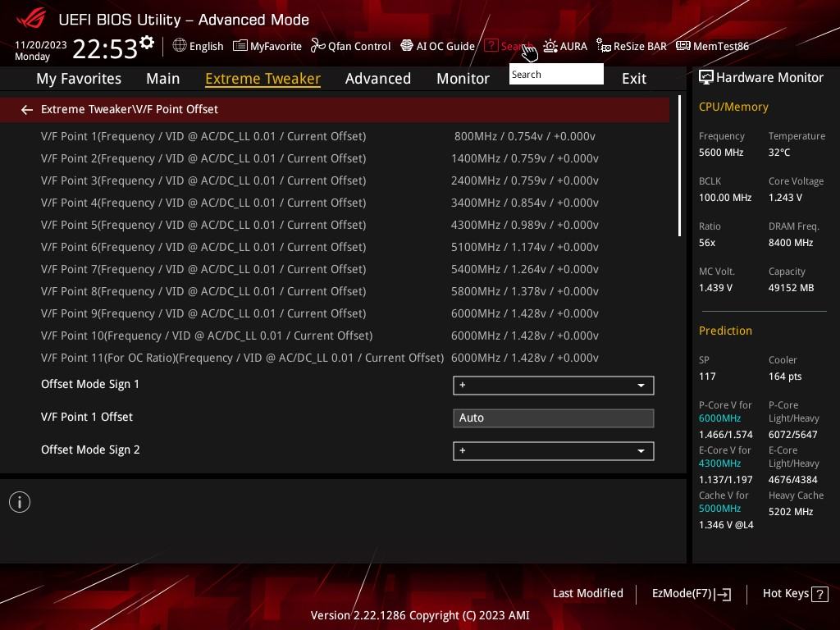Click the 5600 MHz frequency value
840x630 pixels.
[721, 152]
